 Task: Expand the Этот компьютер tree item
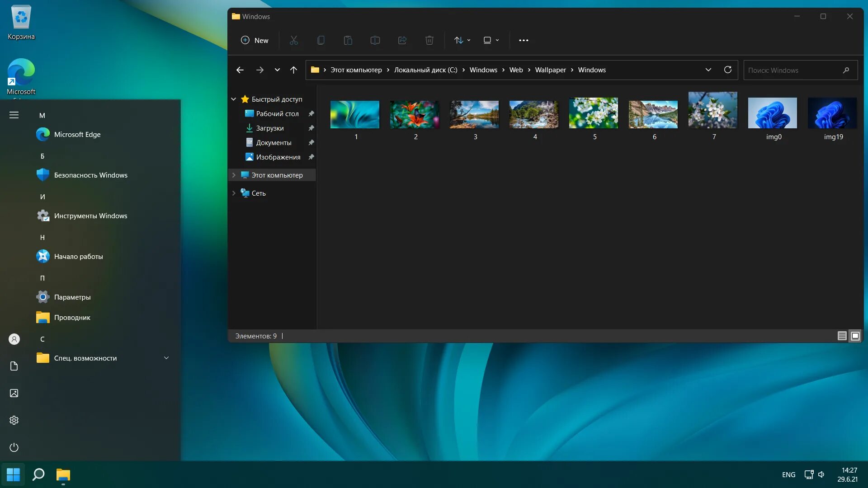coord(233,174)
